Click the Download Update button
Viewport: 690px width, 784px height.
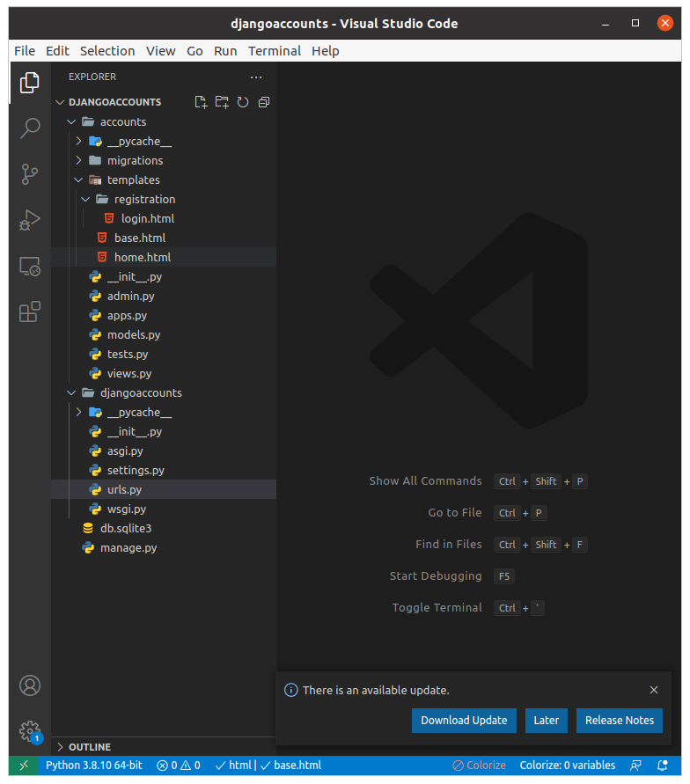point(464,721)
